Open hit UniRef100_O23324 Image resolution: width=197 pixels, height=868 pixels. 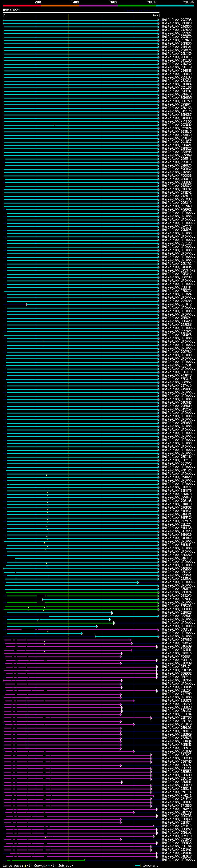(x=176, y=33)
